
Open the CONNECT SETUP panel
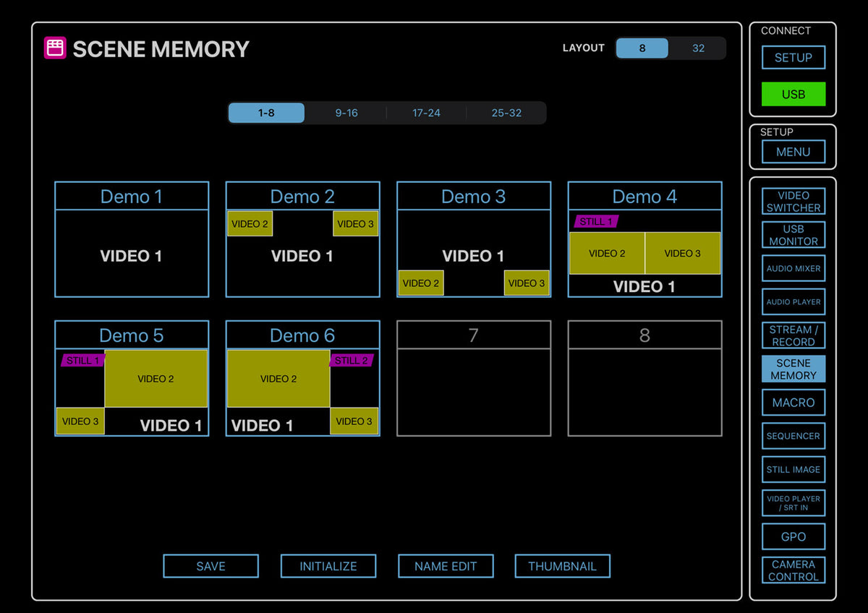[793, 58]
